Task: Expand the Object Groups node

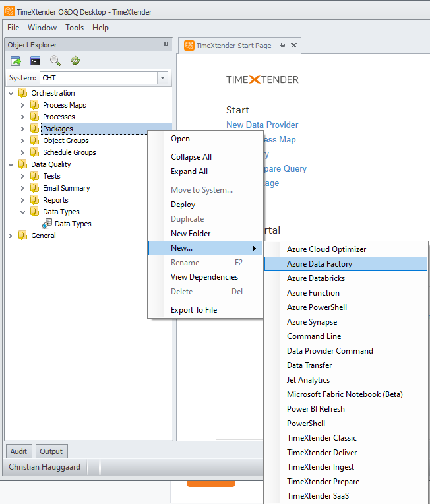Action: [22, 141]
